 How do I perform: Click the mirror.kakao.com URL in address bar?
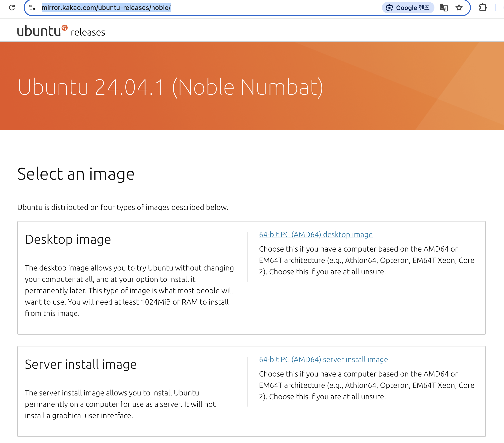[106, 8]
